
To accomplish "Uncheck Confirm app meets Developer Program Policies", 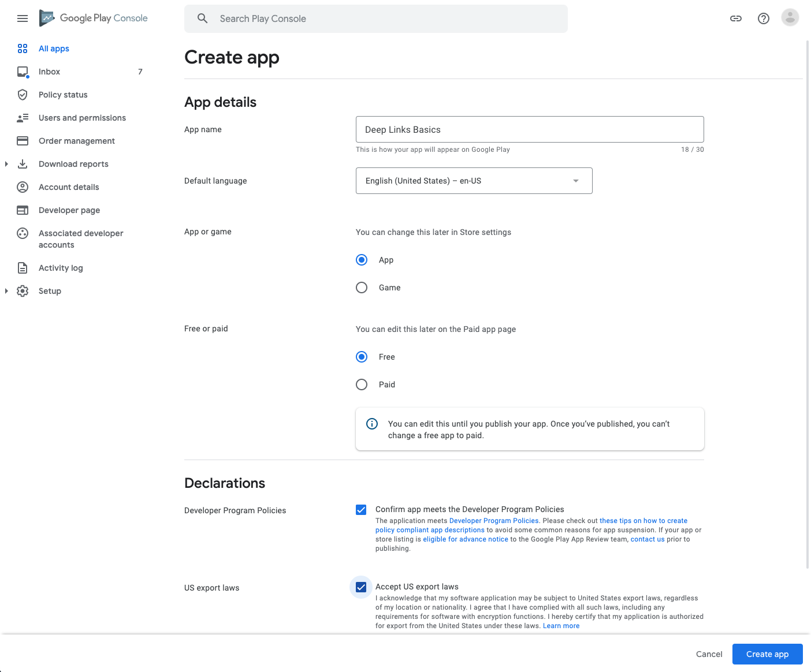I will [x=361, y=510].
